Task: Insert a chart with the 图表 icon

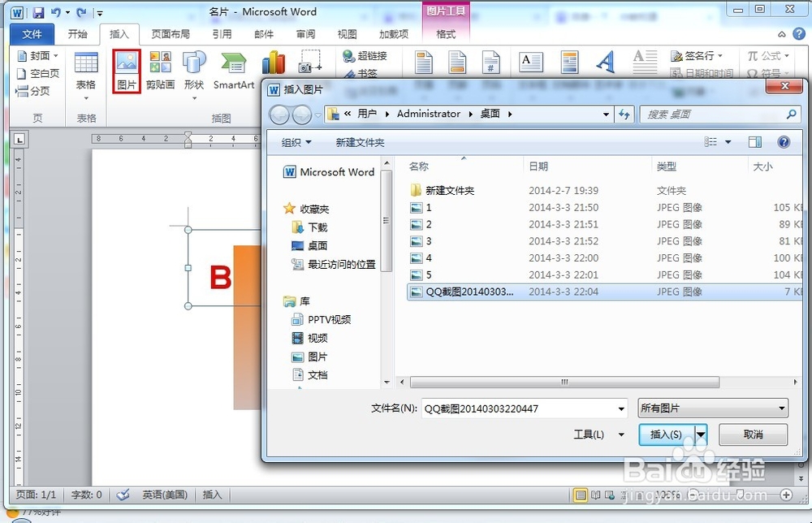Action: pyautogui.click(x=274, y=65)
